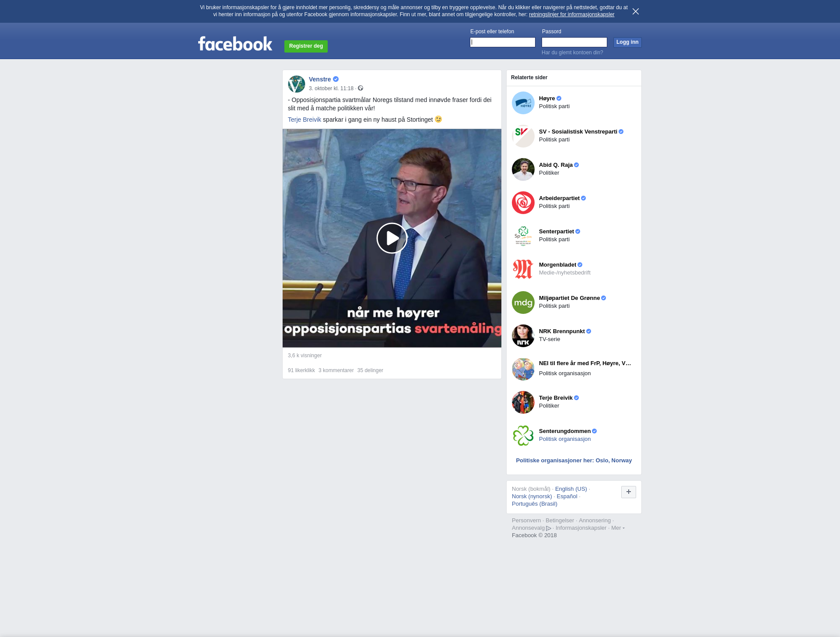Screen dimensions: 840x637
Task: Focus the Passord field
Action: coord(574,42)
